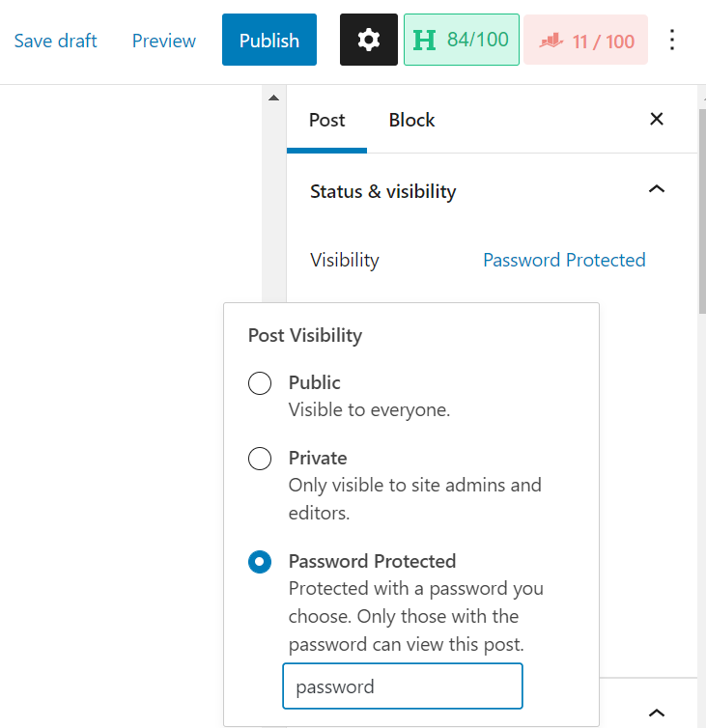
Task: Switch to the Block tab
Action: click(411, 121)
